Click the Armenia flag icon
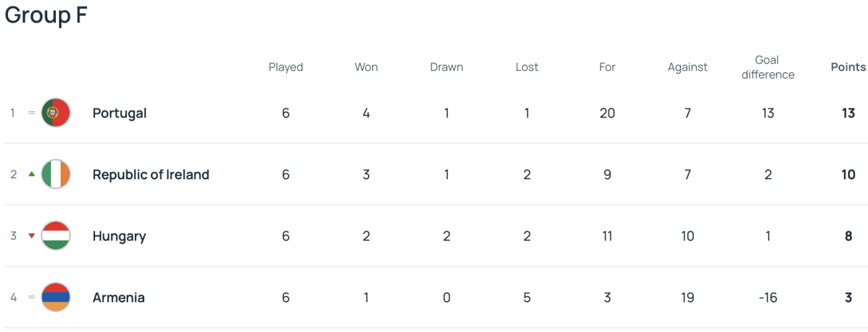Viewport: 868px width, 332px height. click(x=56, y=297)
